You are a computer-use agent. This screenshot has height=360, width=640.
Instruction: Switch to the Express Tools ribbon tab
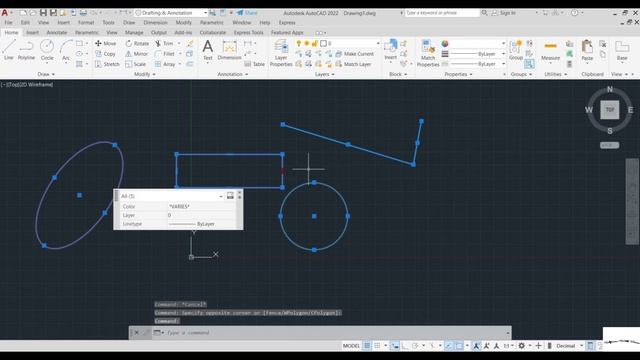249,32
